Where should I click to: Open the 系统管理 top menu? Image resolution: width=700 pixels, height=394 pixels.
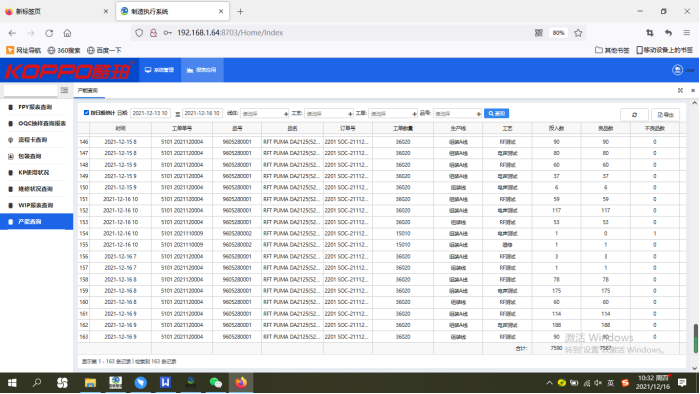click(x=159, y=70)
